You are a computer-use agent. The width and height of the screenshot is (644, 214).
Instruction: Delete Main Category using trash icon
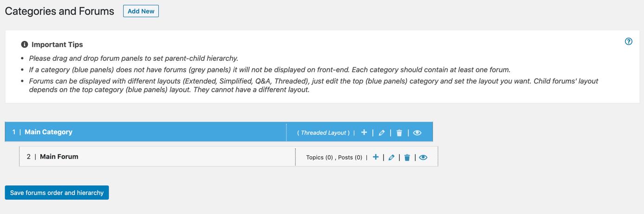coord(399,133)
